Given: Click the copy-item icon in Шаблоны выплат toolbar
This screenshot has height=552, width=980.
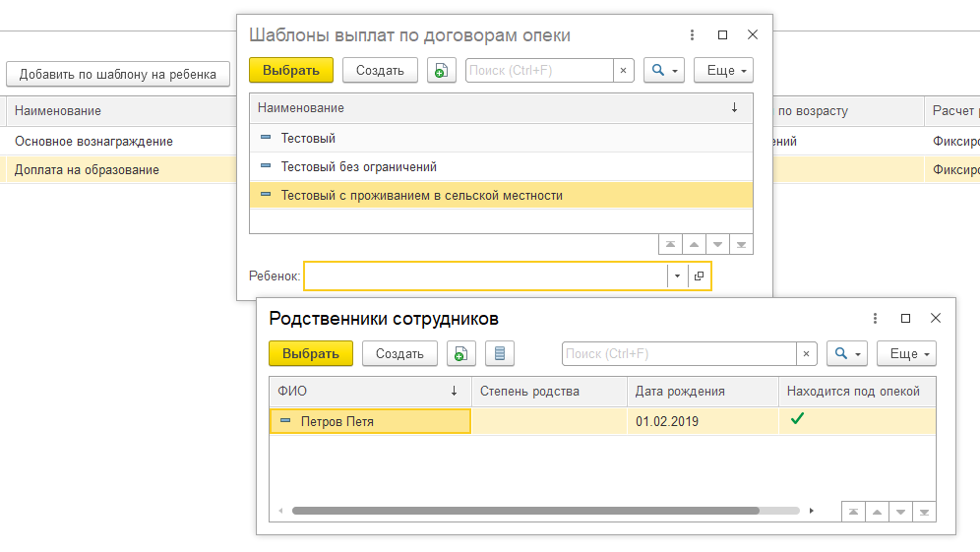Looking at the screenshot, I should pyautogui.click(x=442, y=71).
